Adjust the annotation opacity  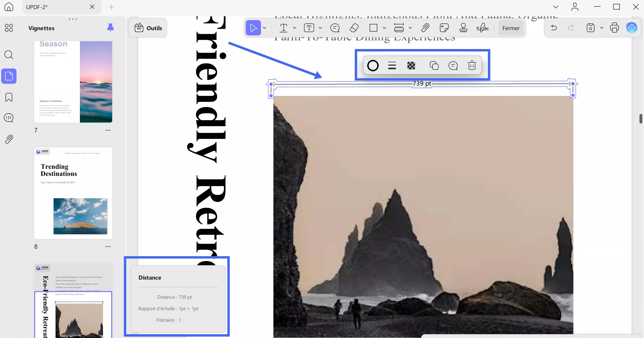pos(411,66)
